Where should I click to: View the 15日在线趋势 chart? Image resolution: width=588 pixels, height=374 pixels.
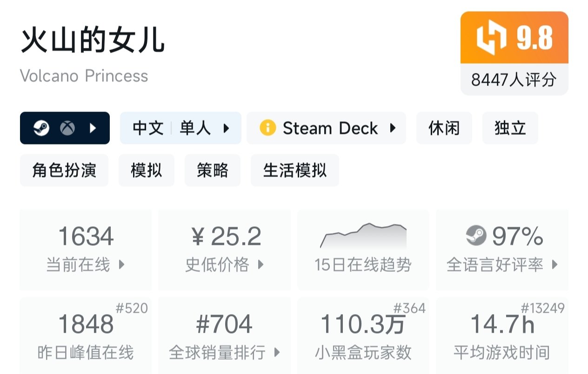click(x=363, y=236)
